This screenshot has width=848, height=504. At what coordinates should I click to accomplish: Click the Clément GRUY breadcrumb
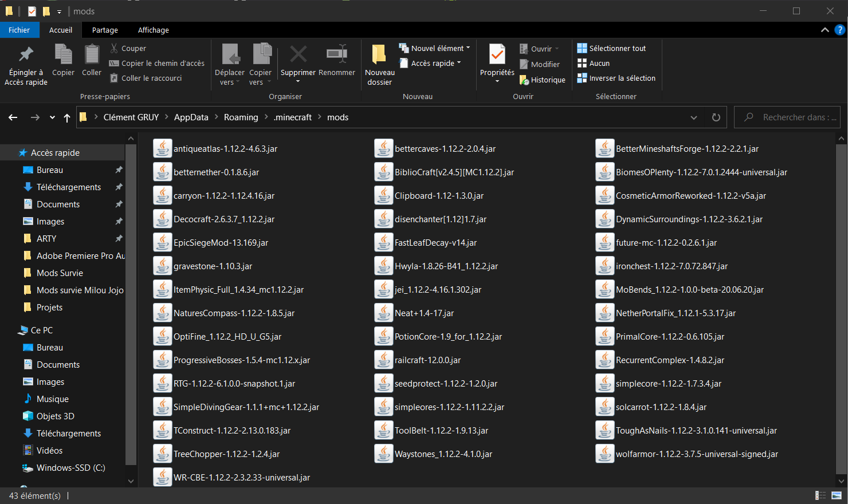click(x=131, y=117)
